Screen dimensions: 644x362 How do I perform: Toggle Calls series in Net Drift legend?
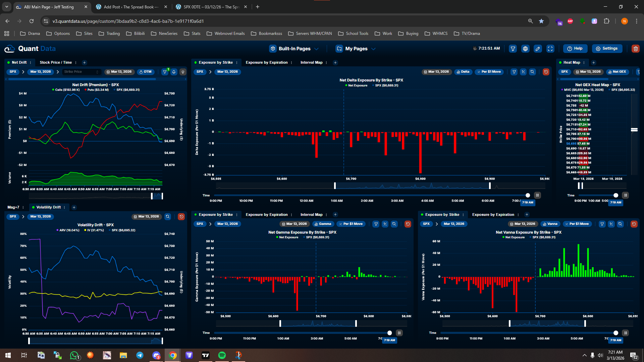[66, 90]
